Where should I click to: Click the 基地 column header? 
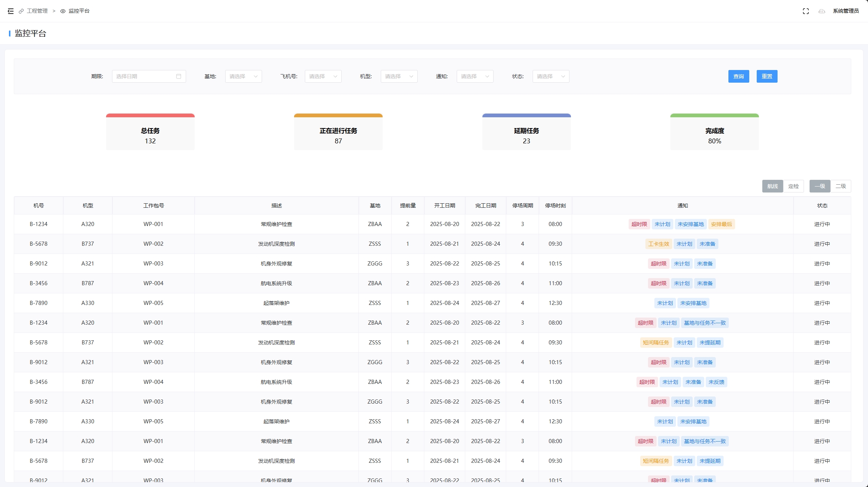(375, 206)
